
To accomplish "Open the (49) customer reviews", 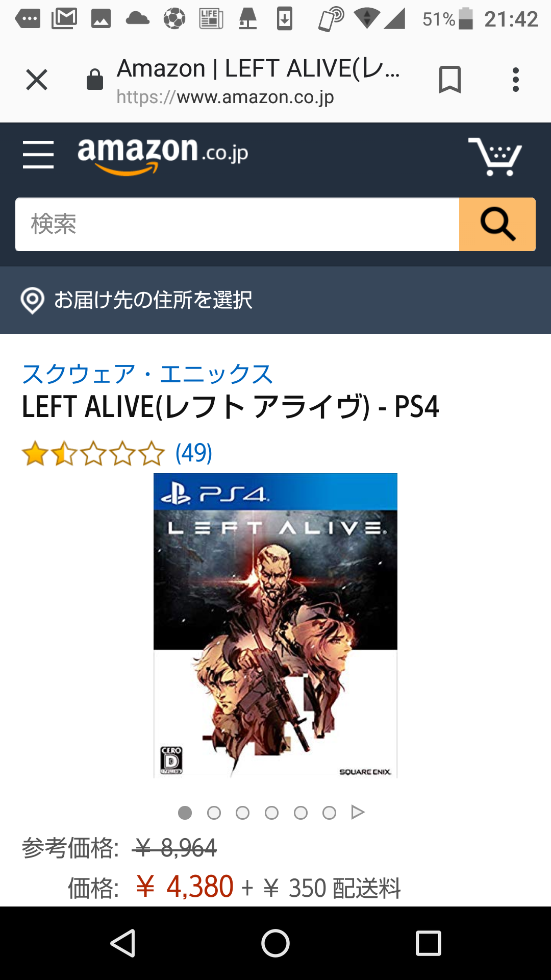I will (x=194, y=453).
